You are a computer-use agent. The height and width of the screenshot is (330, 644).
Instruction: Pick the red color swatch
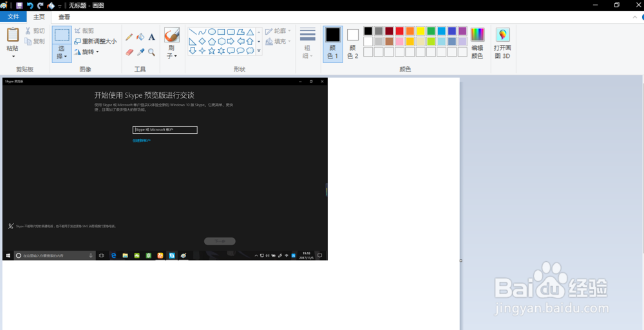400,31
